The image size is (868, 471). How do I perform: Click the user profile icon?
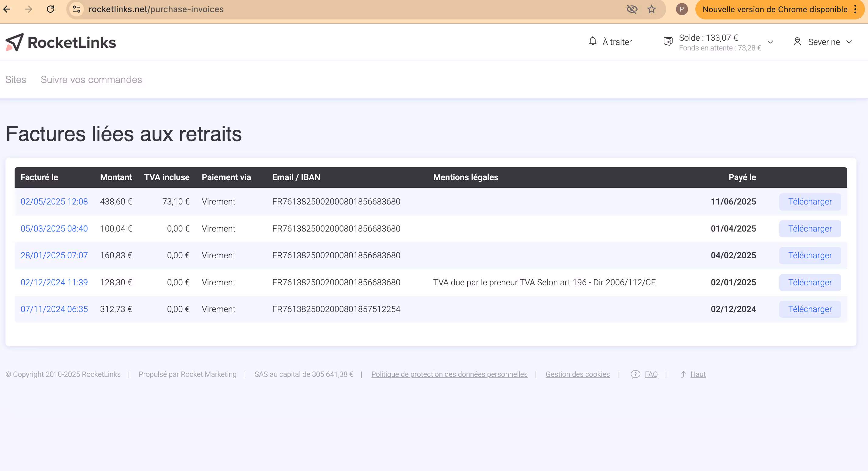point(797,42)
